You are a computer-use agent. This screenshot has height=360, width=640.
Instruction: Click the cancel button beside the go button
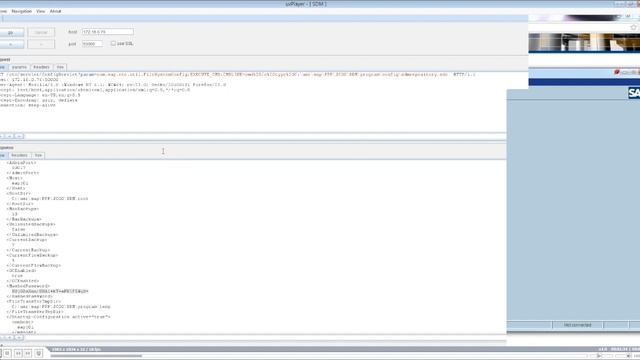[41, 32]
